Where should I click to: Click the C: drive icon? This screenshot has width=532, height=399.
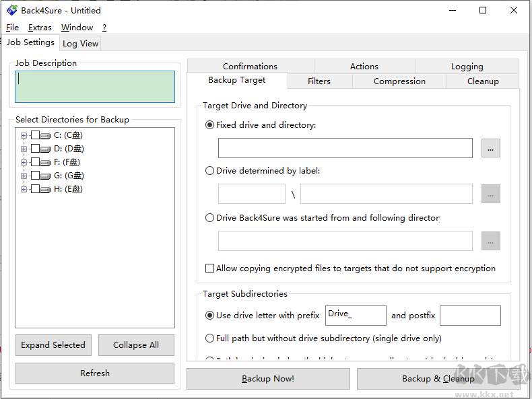click(x=46, y=136)
